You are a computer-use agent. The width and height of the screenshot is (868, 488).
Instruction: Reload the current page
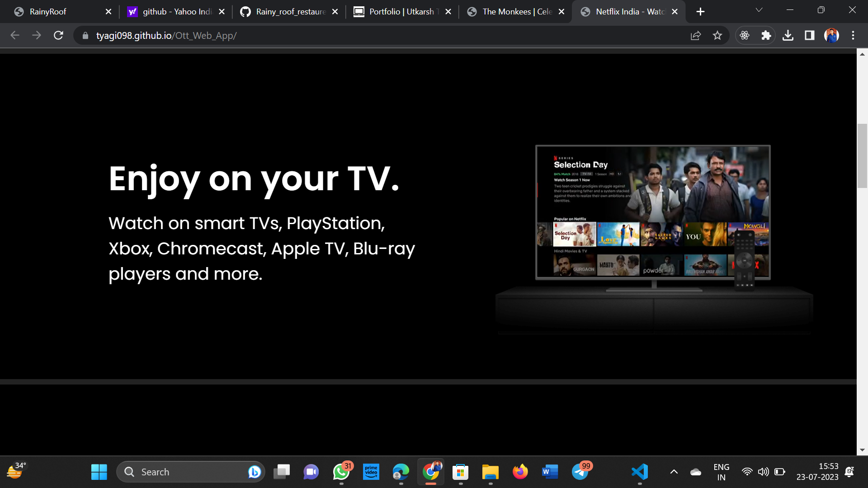click(58, 35)
